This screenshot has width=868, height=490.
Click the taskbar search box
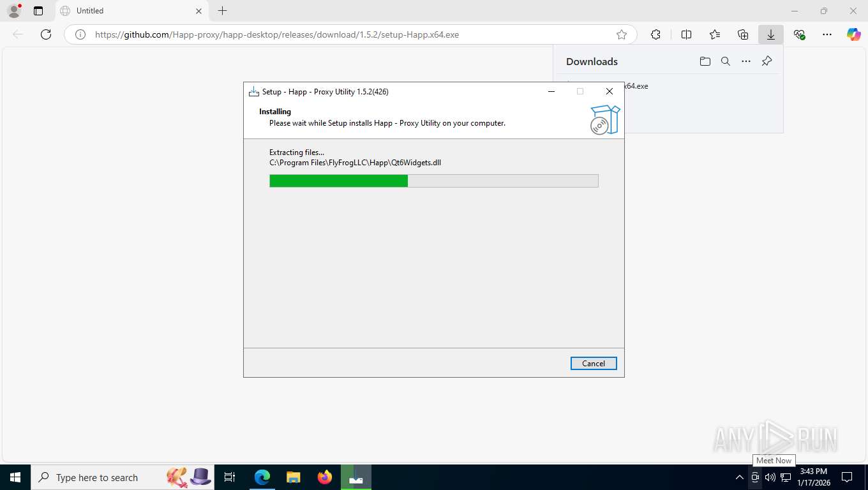click(x=123, y=477)
